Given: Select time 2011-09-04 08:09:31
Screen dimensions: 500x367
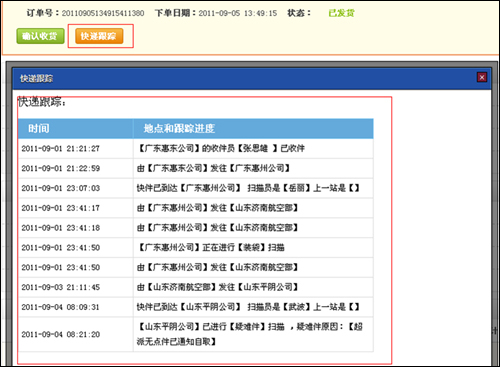Looking at the screenshot, I should coord(61,307).
